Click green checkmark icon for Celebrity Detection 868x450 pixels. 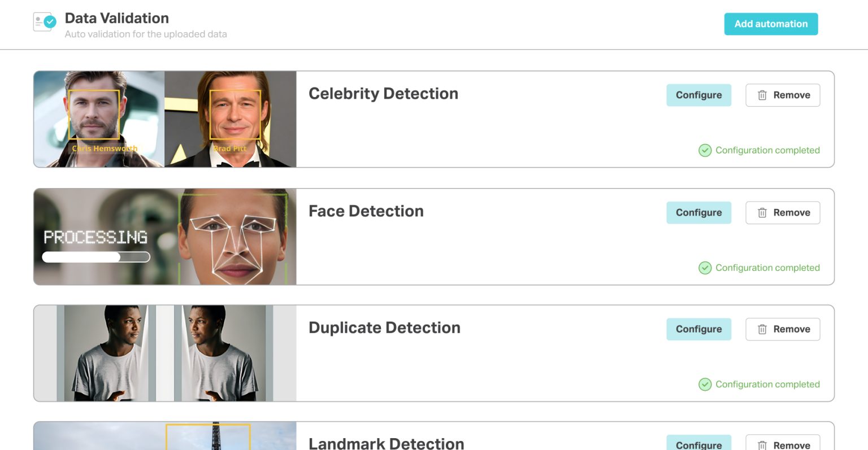click(x=705, y=150)
